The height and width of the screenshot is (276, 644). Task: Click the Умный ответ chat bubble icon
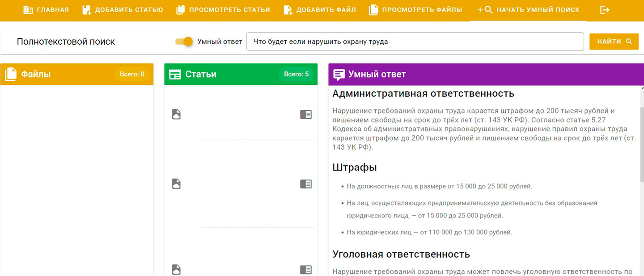tap(339, 74)
